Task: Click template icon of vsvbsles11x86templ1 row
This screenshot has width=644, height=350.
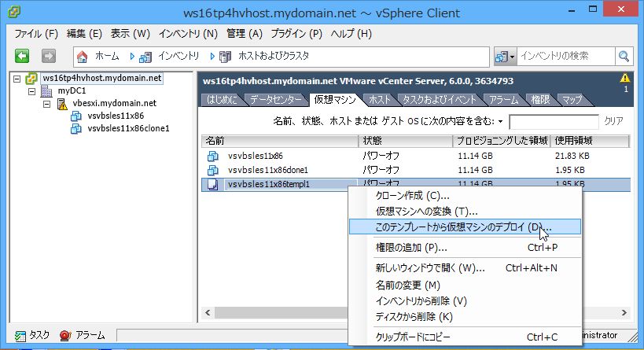Action: coord(213,185)
